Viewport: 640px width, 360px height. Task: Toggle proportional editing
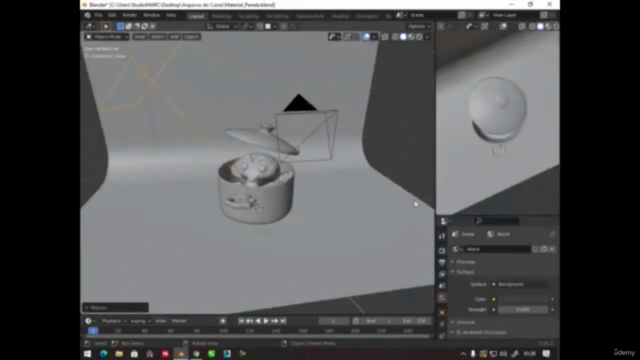pyautogui.click(x=284, y=26)
